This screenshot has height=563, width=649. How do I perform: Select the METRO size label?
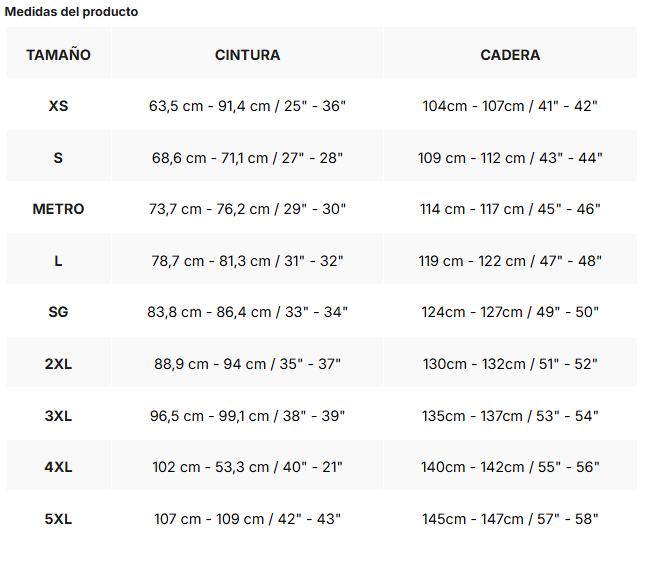58,209
